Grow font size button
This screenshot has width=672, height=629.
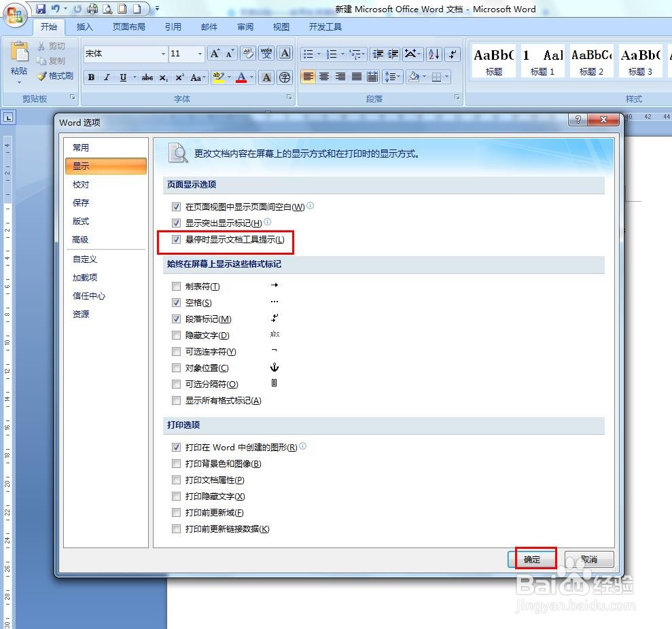pyautogui.click(x=215, y=54)
